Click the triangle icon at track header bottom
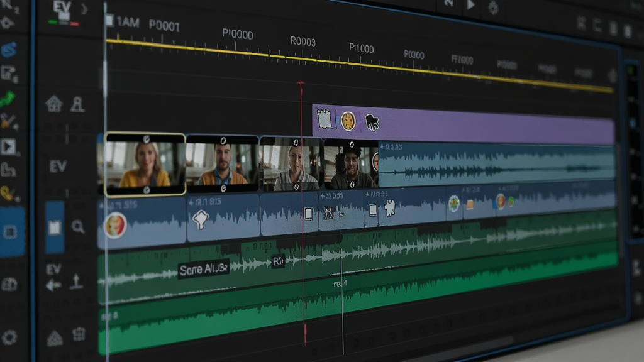This screenshot has height=362, width=644. click(55, 339)
